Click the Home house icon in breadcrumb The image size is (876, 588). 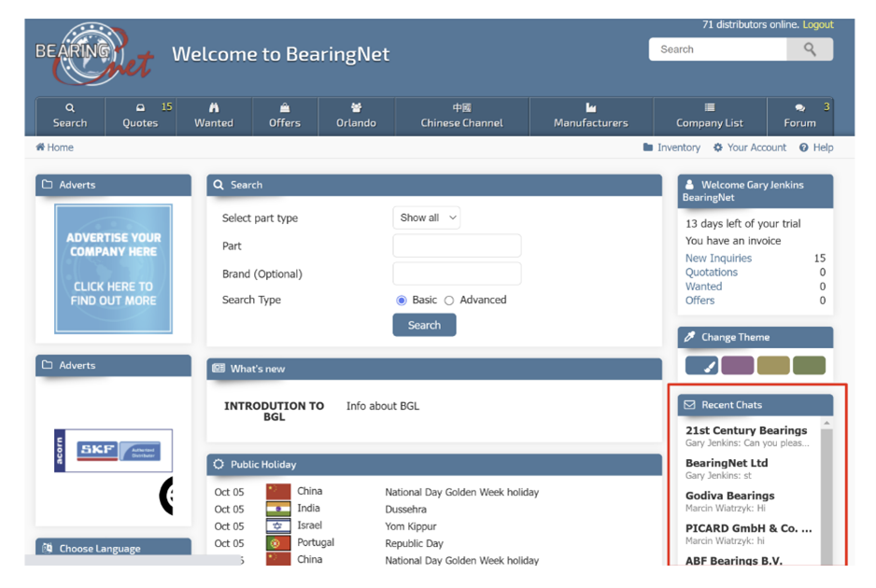(x=40, y=147)
